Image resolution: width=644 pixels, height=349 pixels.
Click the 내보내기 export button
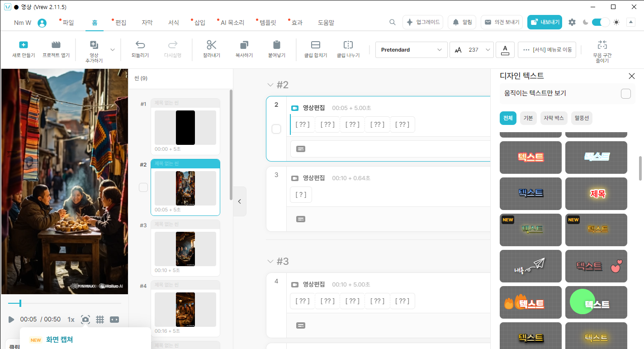tap(545, 22)
